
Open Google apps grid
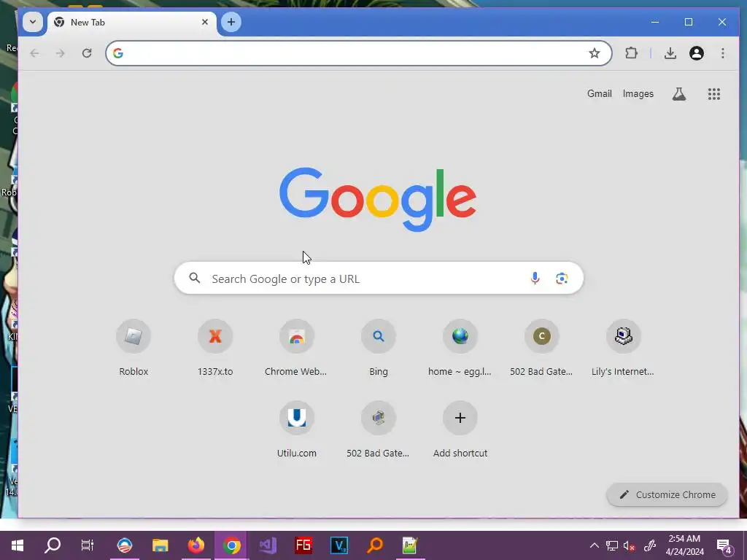713,94
